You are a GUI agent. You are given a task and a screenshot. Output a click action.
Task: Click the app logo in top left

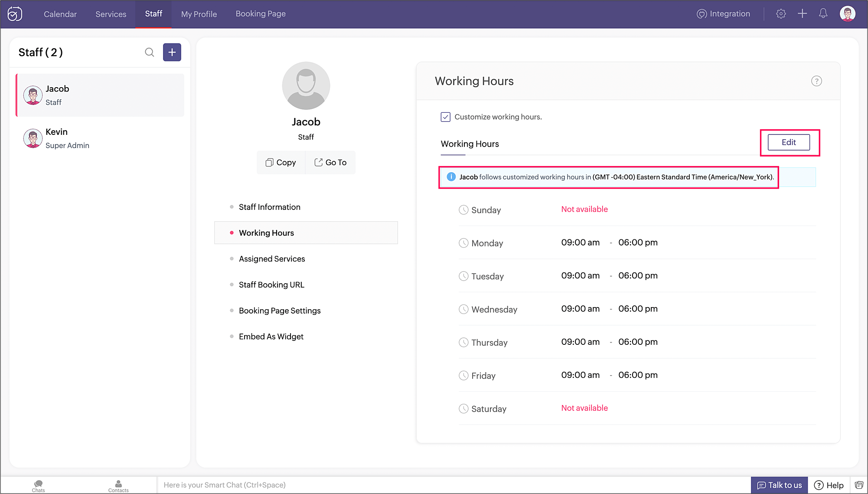[x=15, y=14]
